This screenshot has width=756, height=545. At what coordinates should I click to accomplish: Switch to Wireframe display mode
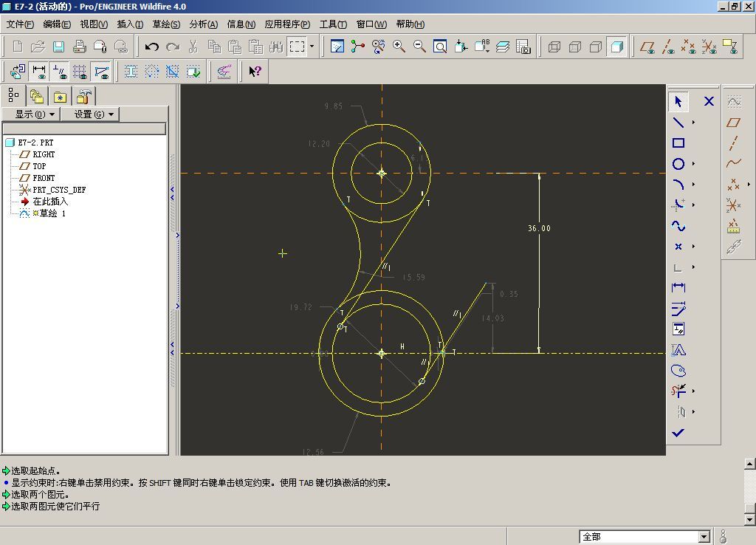(x=554, y=47)
